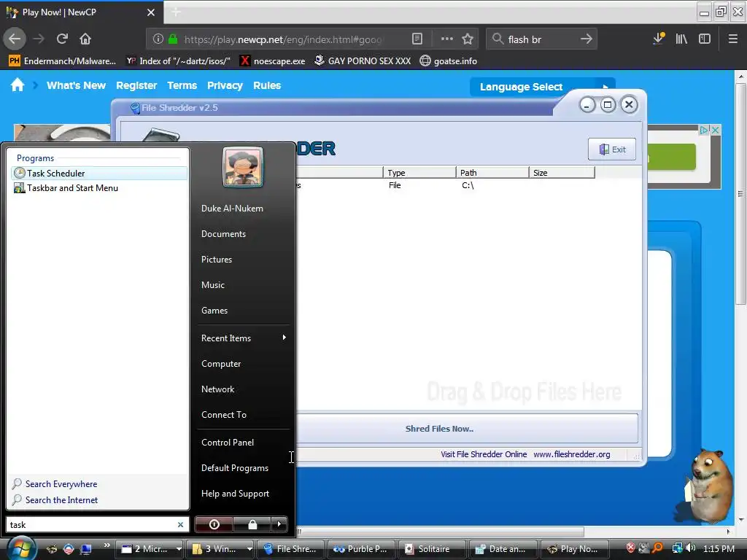Image resolution: width=747 pixels, height=560 pixels.
Task: Click the start menu power button
Action: (214, 524)
